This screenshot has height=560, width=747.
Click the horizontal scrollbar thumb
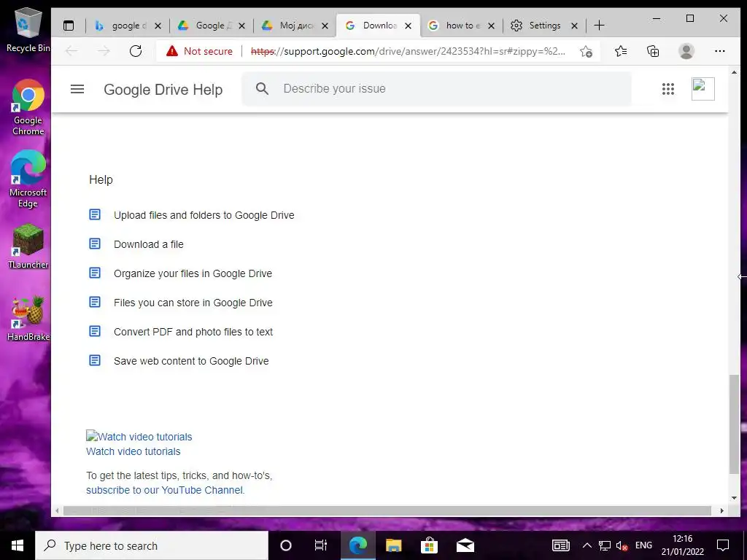[387, 510]
